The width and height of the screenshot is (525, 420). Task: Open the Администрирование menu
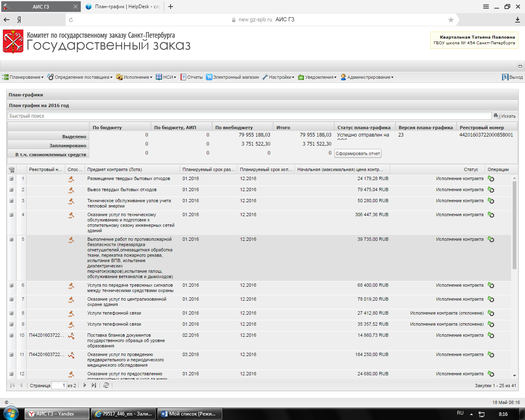click(367, 77)
